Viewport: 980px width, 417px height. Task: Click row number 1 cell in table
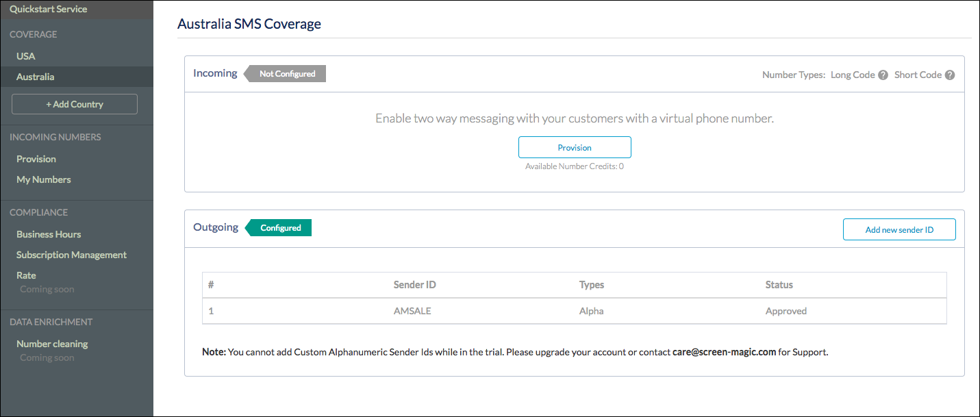pos(211,311)
